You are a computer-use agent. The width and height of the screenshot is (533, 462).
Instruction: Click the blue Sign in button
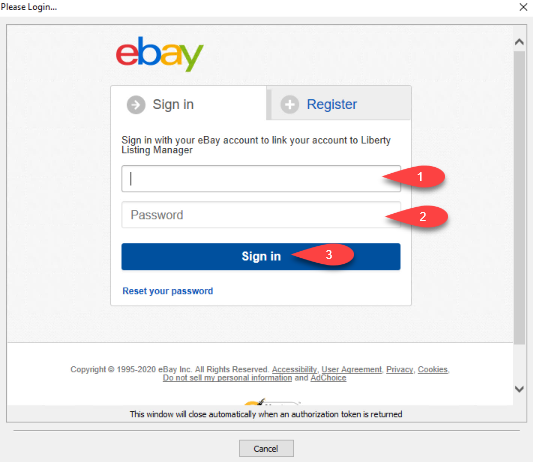tap(261, 257)
